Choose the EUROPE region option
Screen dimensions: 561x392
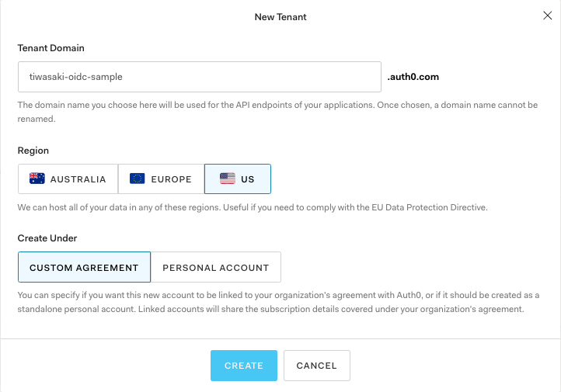[x=161, y=179]
